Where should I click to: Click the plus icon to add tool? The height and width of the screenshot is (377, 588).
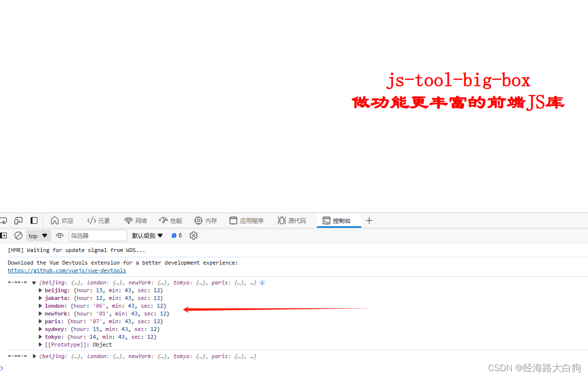369,220
